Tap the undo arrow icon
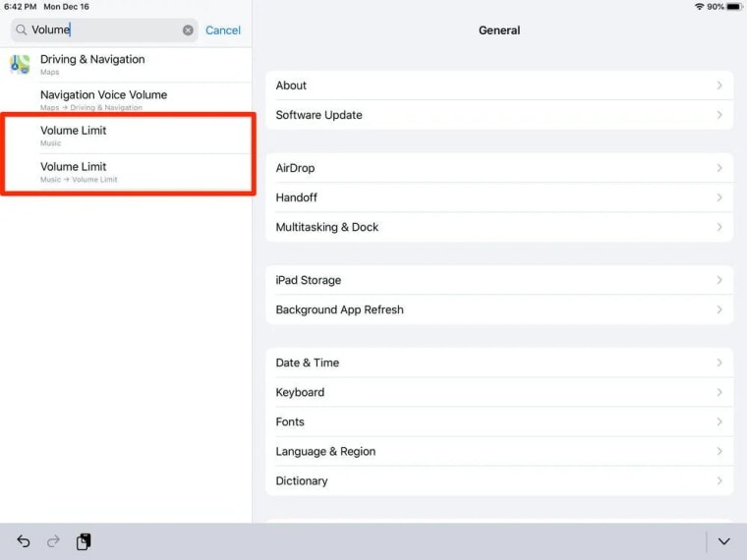747x560 pixels. [24, 541]
